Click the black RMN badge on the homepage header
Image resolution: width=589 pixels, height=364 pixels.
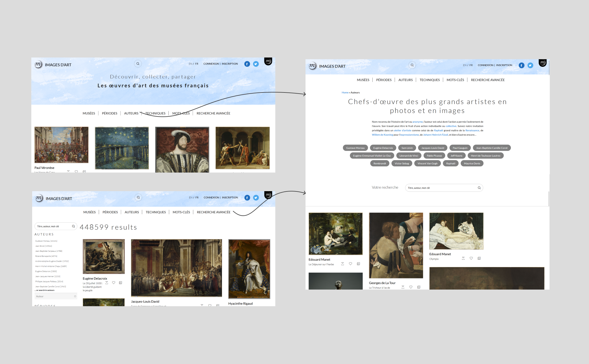tap(268, 61)
